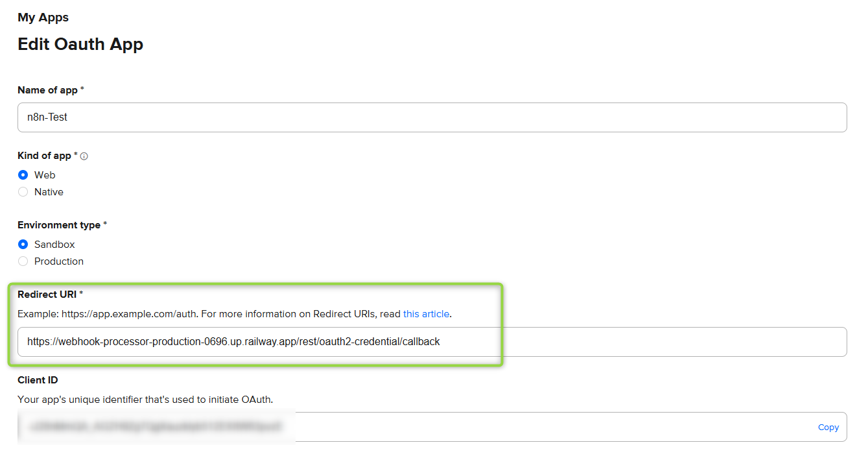The height and width of the screenshot is (458, 868).
Task: Click the blurred Client ID field
Action: [x=415, y=427]
